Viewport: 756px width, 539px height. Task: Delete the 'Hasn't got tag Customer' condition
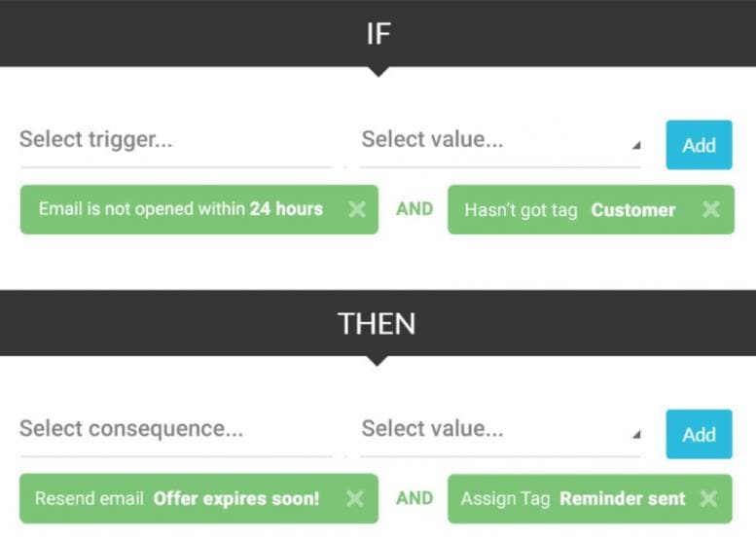(x=711, y=209)
